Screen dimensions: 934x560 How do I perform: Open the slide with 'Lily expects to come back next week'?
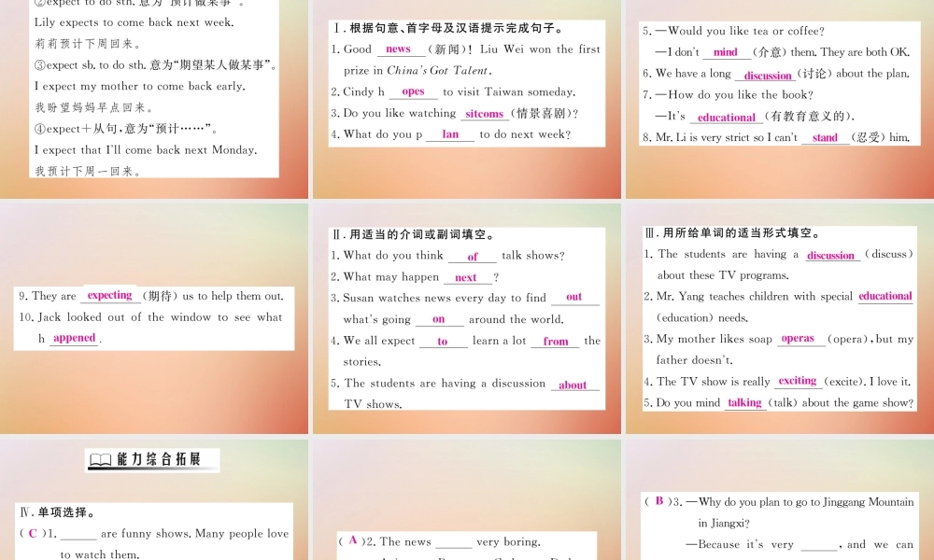[x=154, y=99]
